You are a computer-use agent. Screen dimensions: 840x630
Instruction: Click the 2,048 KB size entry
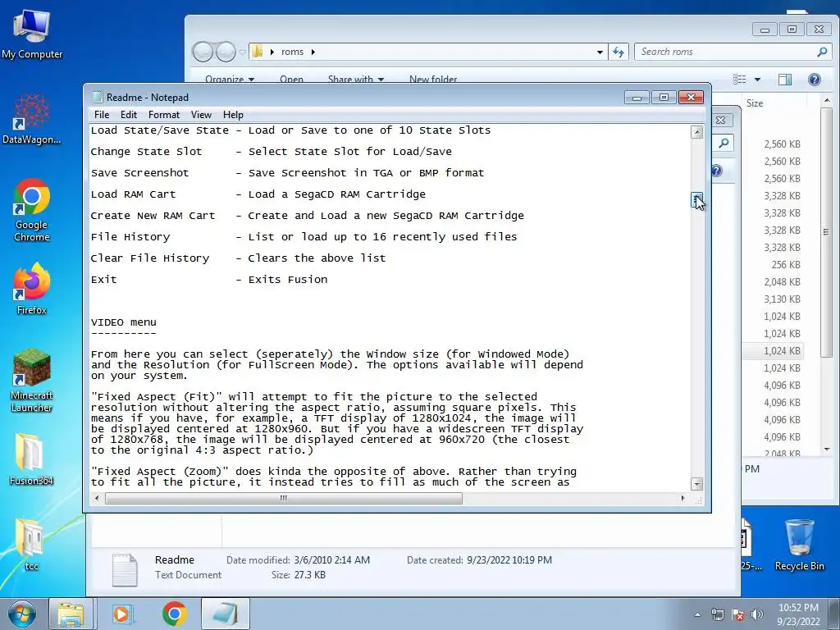(x=782, y=282)
